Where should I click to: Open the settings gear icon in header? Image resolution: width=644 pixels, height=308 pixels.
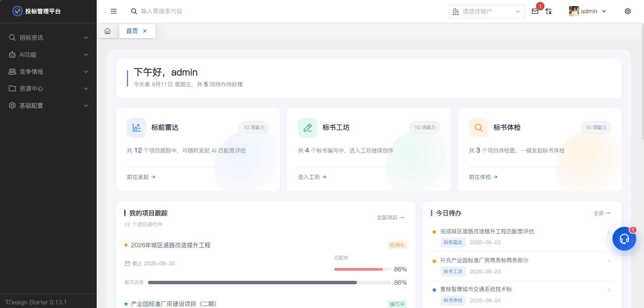pyautogui.click(x=628, y=11)
